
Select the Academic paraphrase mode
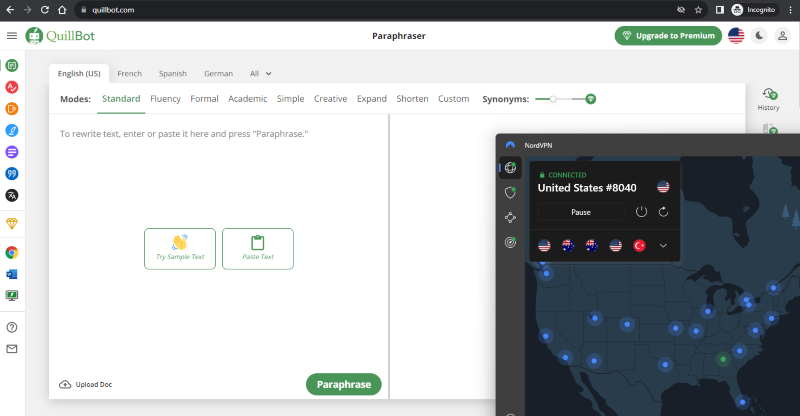tap(247, 99)
